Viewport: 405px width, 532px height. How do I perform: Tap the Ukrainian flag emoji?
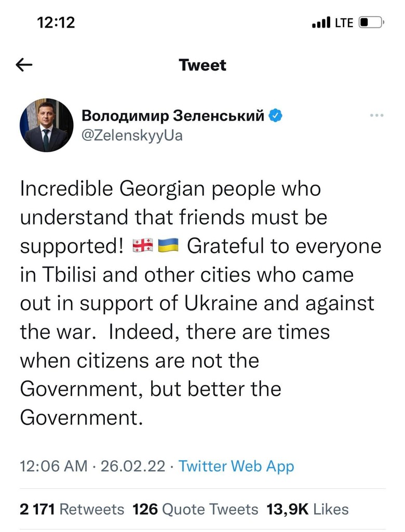[168, 246]
